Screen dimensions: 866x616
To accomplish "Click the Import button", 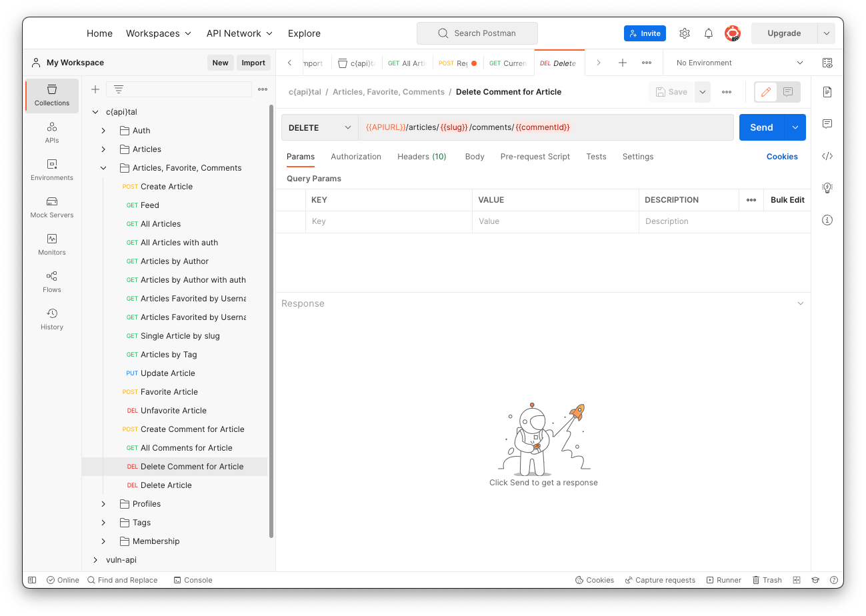I will coord(253,63).
